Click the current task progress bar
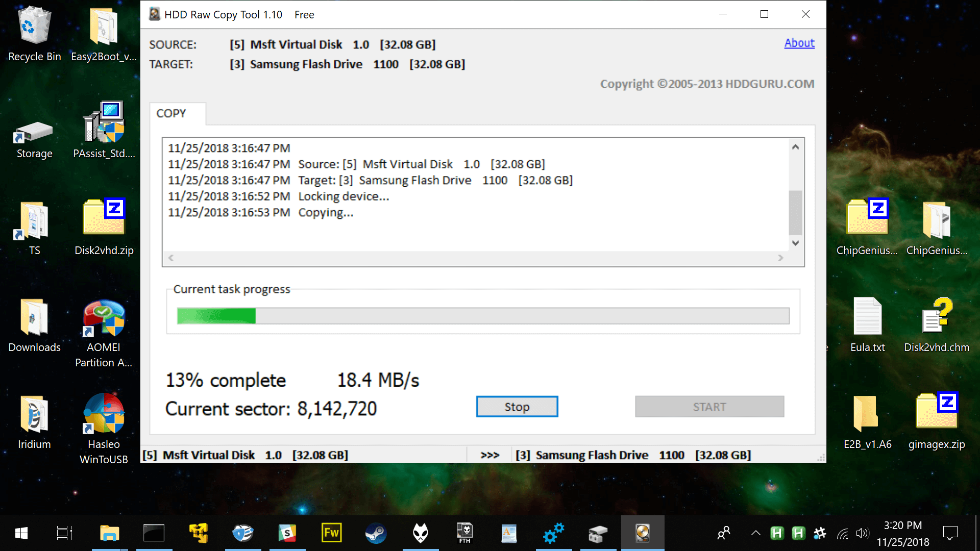 483,316
